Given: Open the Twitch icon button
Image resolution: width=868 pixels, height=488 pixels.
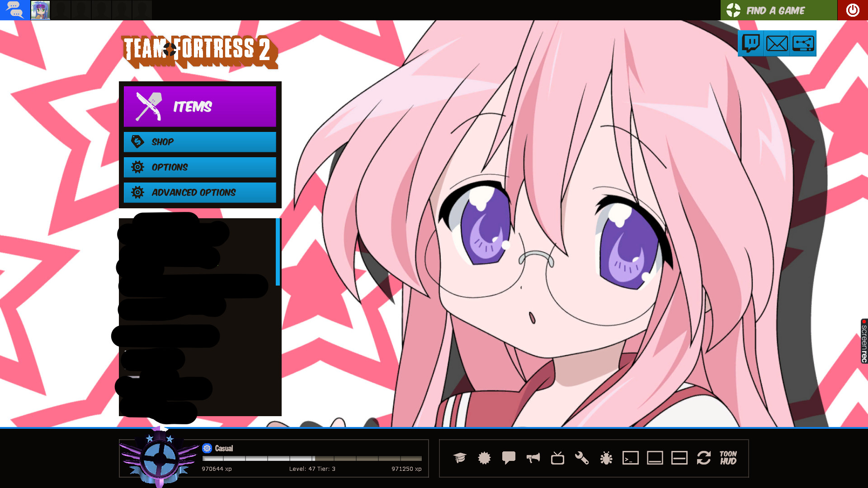Looking at the screenshot, I should (x=750, y=43).
